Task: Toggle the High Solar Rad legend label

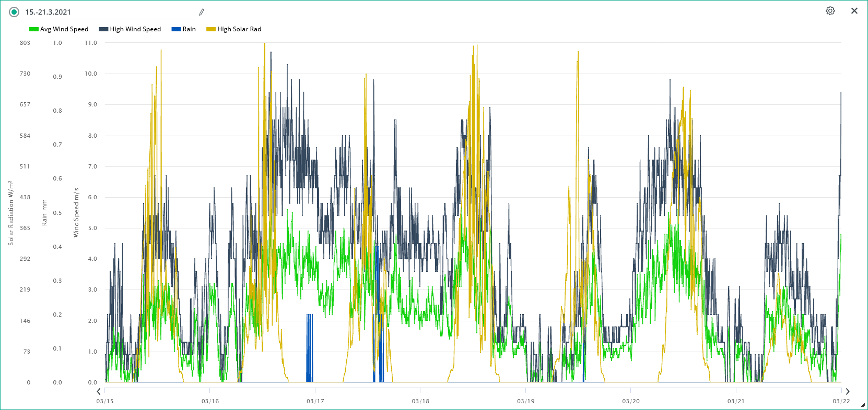Action: tap(239, 29)
